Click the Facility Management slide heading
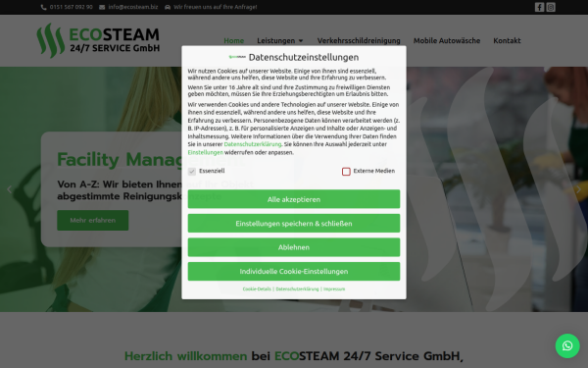 pos(151,159)
